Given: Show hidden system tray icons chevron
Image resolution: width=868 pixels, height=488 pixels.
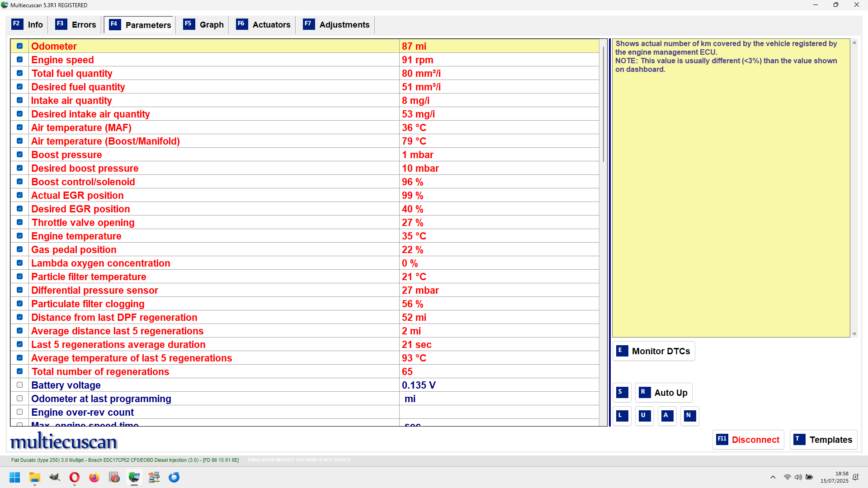Looking at the screenshot, I should pos(773,477).
